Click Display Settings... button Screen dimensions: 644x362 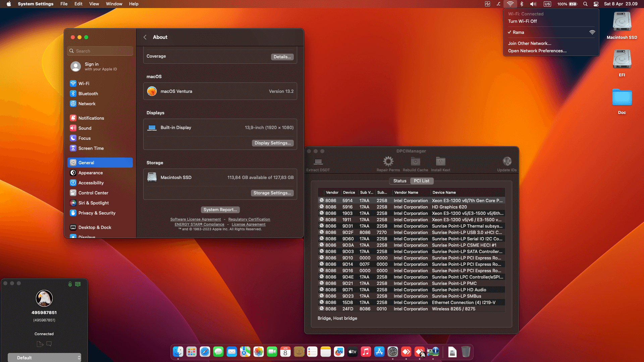[273, 143]
